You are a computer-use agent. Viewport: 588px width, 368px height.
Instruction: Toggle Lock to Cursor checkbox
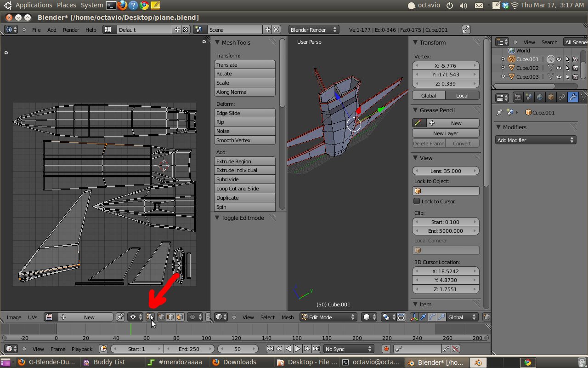[x=417, y=201]
